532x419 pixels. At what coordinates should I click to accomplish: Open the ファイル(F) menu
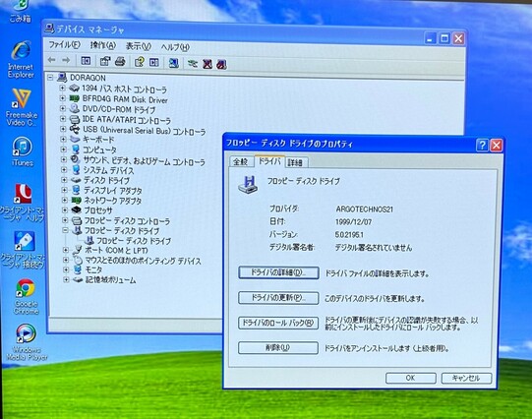tap(64, 45)
